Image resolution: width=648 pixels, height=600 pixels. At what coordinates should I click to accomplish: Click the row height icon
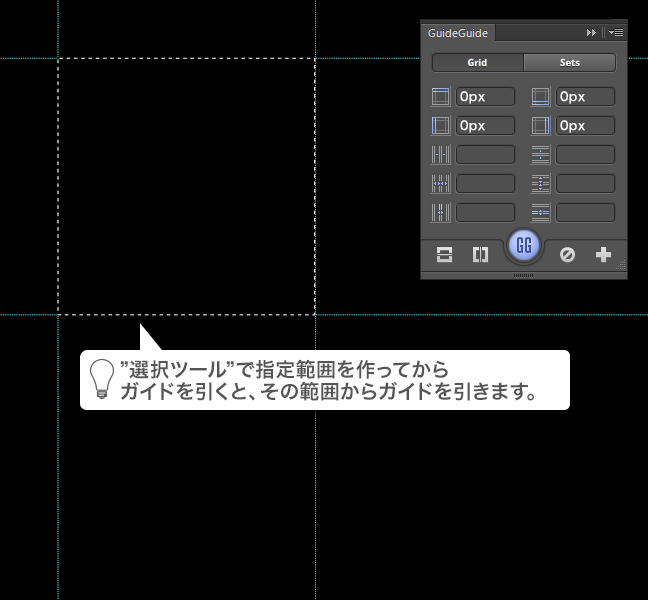point(541,184)
